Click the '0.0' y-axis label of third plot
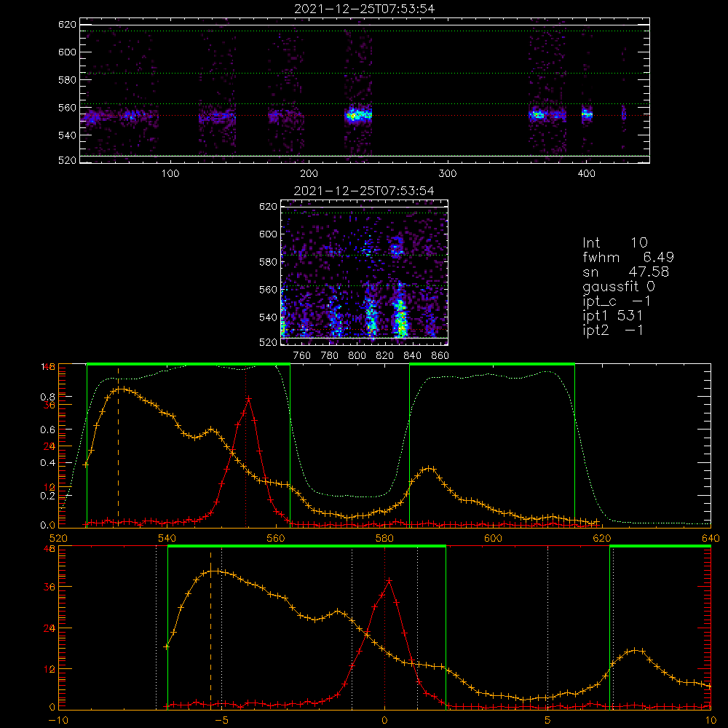The width and height of the screenshot is (728, 728). coord(47,526)
